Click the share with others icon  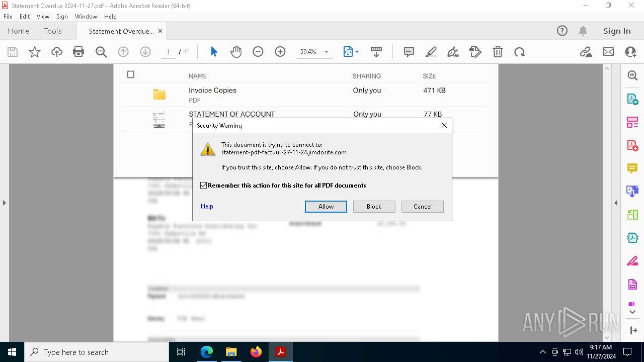point(630,52)
